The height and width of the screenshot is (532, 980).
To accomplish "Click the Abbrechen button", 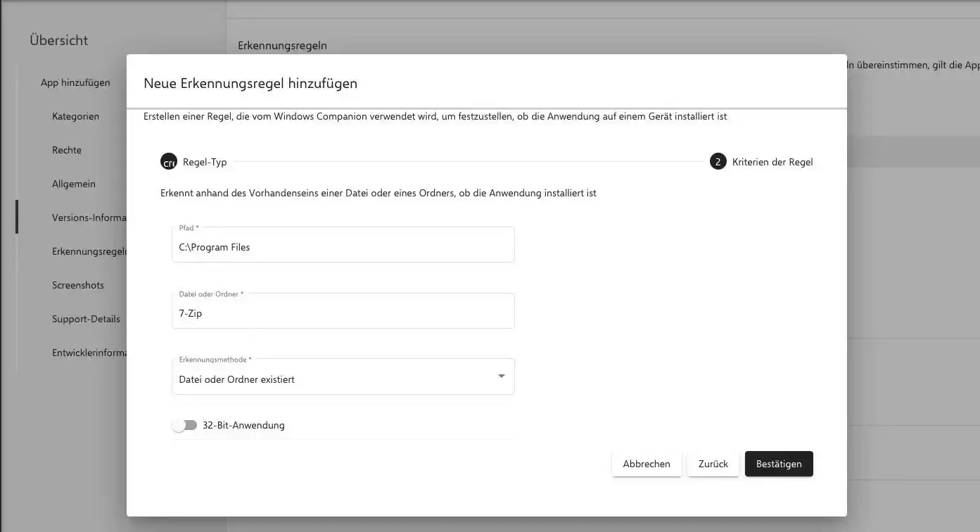I will click(x=646, y=464).
